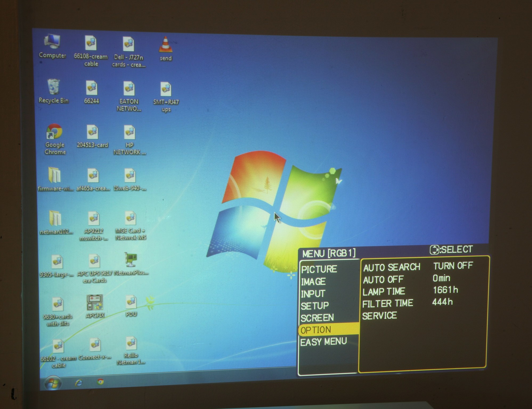Select the AP9212 mswitch file
532x409 pixels.
pyautogui.click(x=94, y=226)
